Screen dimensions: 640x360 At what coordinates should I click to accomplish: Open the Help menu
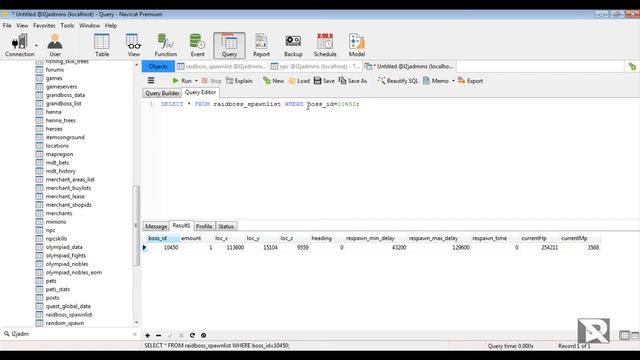pos(111,25)
